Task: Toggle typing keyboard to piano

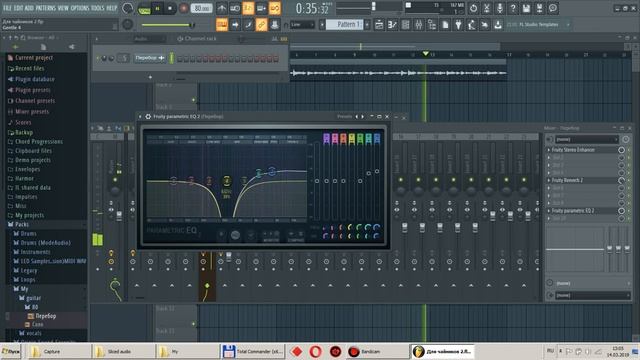Action: click(222, 25)
